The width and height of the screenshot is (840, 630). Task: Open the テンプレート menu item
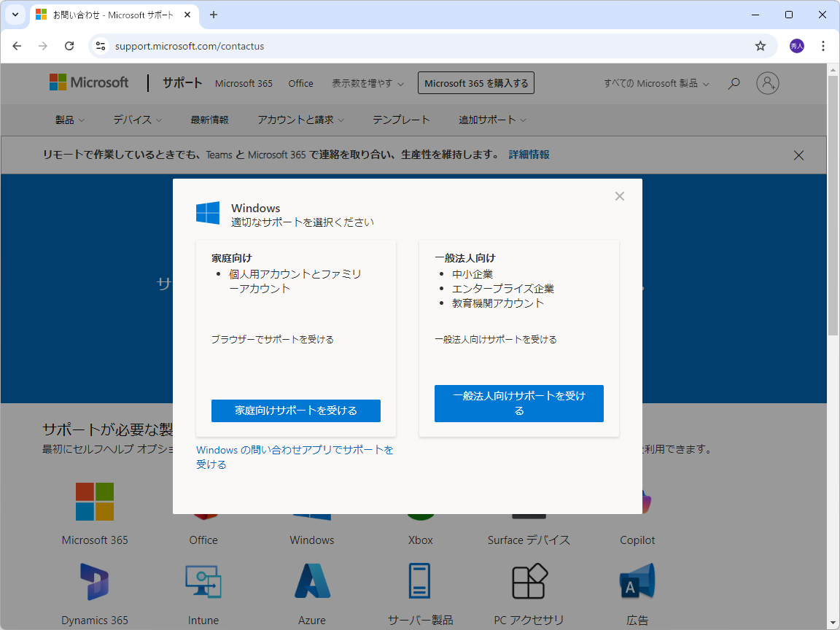point(401,120)
